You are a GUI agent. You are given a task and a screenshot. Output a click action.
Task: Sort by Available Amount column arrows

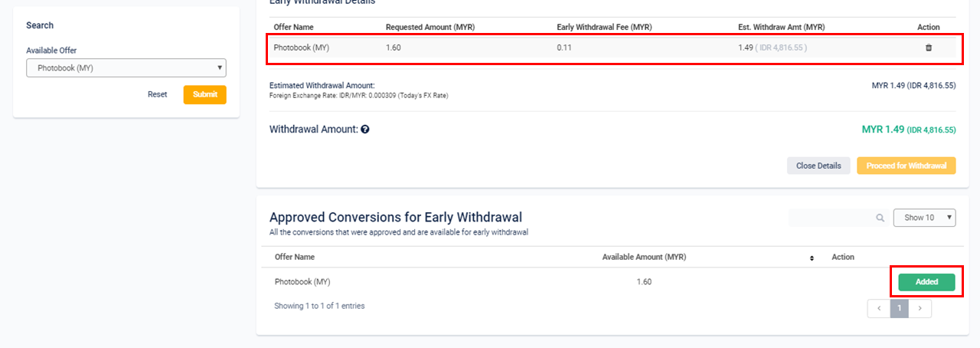812,258
